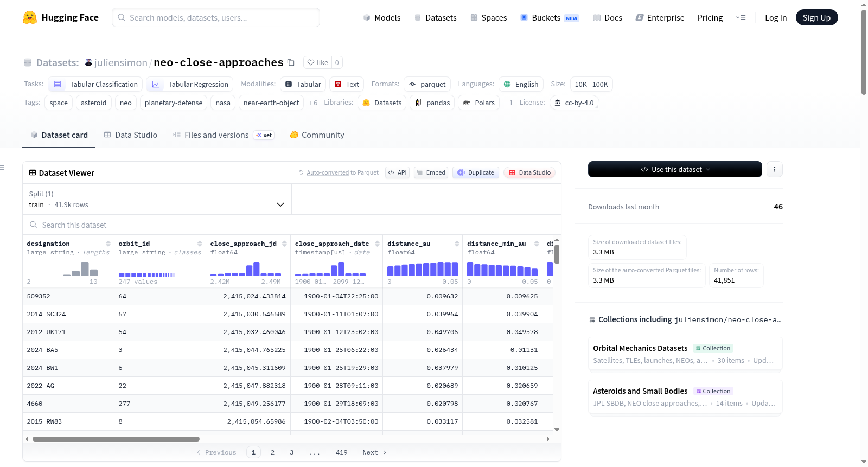The width and height of the screenshot is (868, 467).
Task: Open the three-dot options next to Use this dataset
Action: pos(775,169)
